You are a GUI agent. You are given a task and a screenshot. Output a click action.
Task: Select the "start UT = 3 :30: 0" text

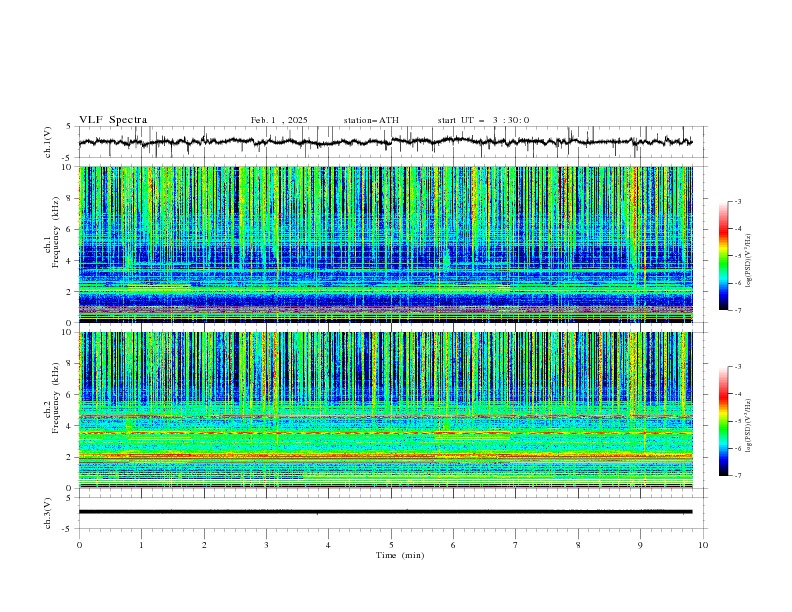[x=483, y=120]
